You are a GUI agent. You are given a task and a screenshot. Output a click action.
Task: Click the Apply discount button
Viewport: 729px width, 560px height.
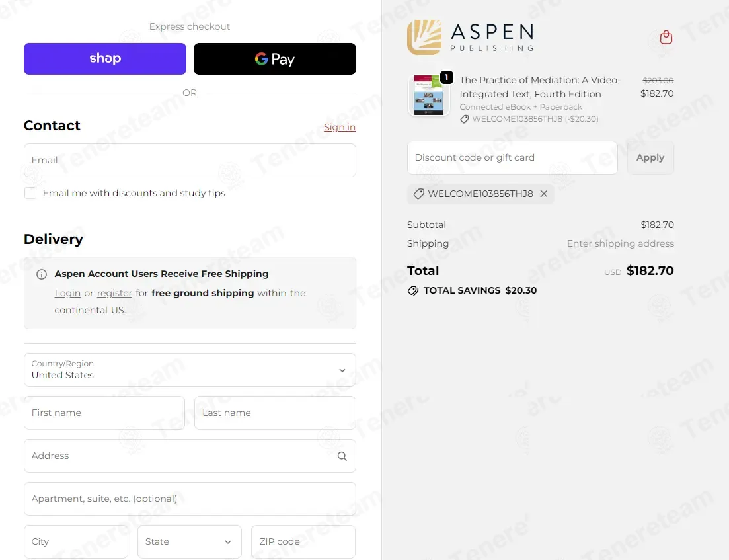click(650, 157)
